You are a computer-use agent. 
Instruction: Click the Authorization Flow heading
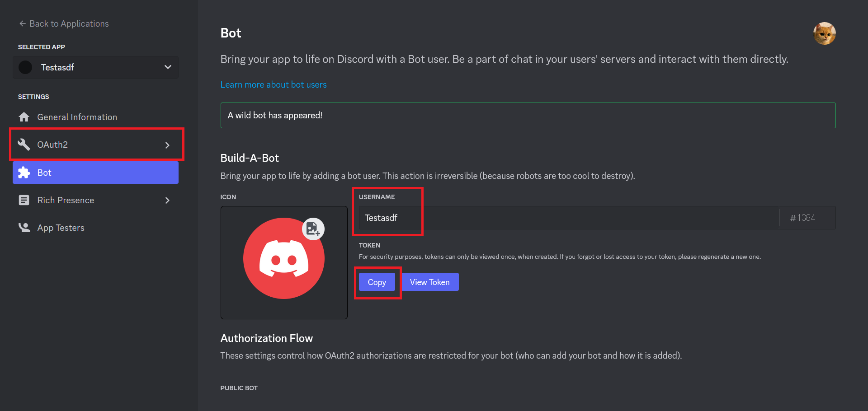coord(267,338)
